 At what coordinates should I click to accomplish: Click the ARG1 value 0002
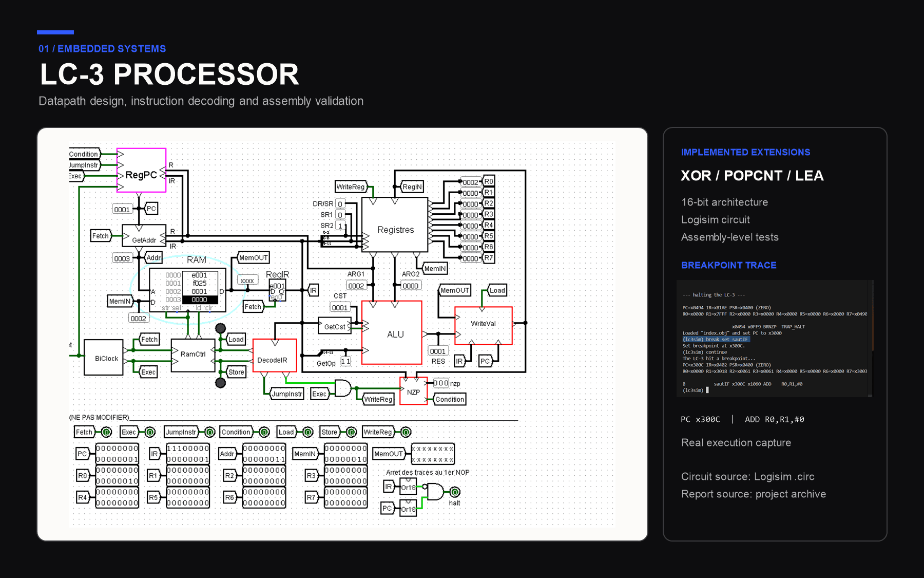tap(356, 286)
